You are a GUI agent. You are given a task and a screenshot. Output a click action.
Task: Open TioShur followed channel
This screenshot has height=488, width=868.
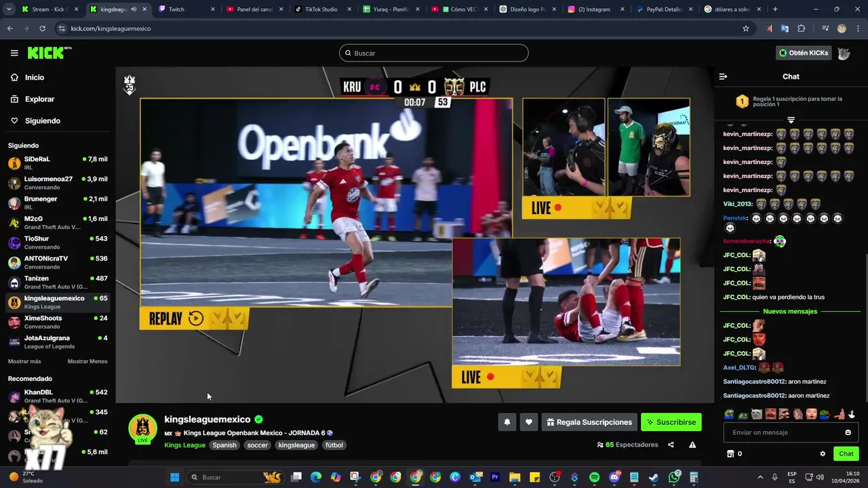pos(58,243)
